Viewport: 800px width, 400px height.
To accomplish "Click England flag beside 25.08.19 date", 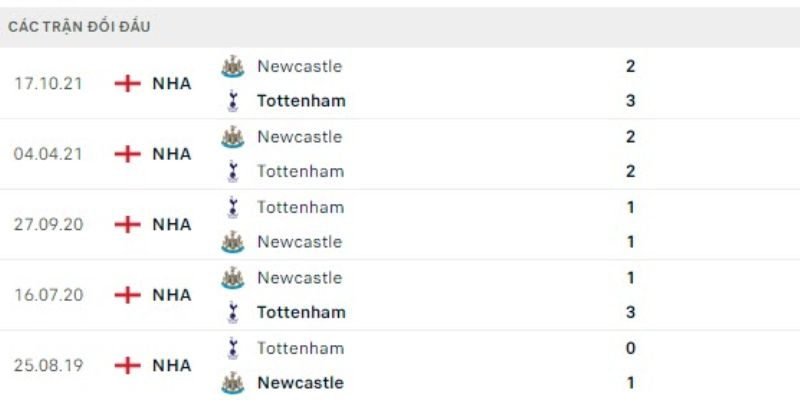I will pos(127,365).
